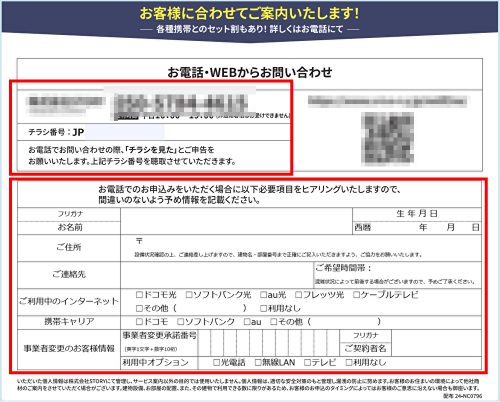Click the 事業者変更承諾番号 label

[159, 335]
